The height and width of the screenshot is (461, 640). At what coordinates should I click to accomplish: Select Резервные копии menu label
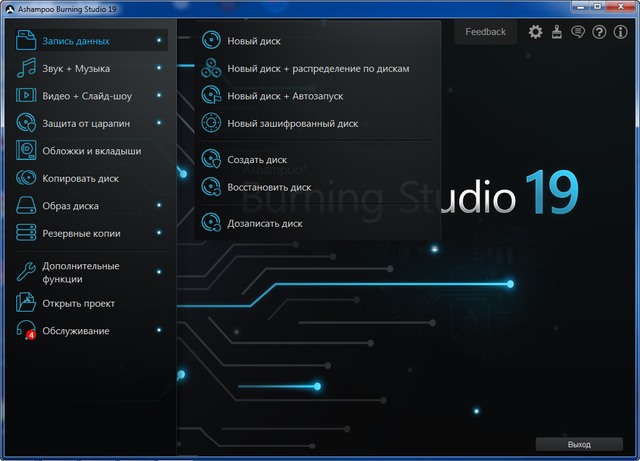point(81,234)
